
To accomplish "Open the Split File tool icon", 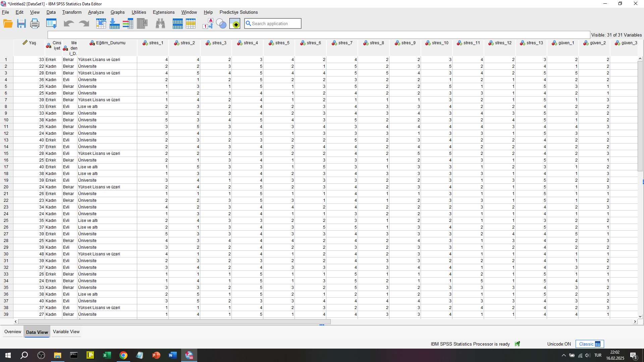I will [x=128, y=23].
